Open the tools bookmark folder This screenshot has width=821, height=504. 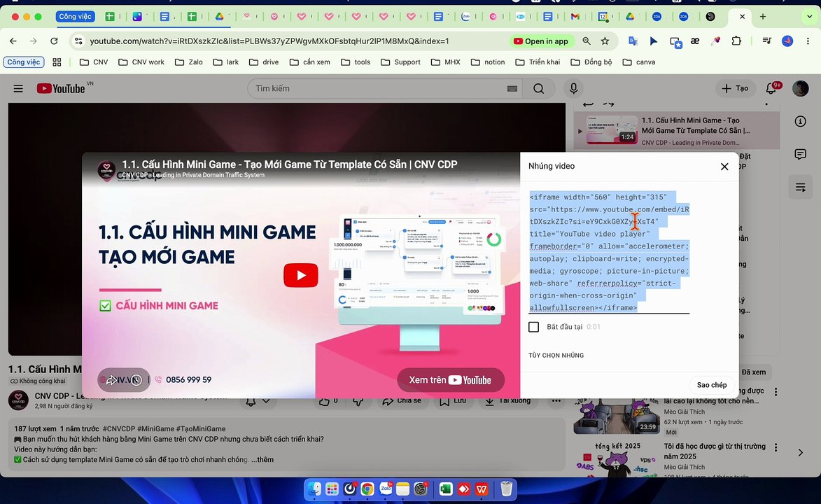coord(356,62)
